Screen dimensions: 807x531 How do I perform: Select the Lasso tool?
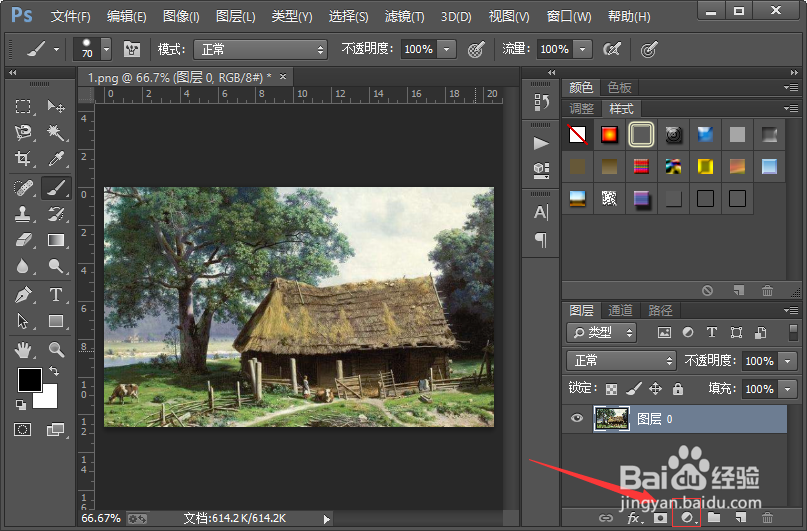23,132
